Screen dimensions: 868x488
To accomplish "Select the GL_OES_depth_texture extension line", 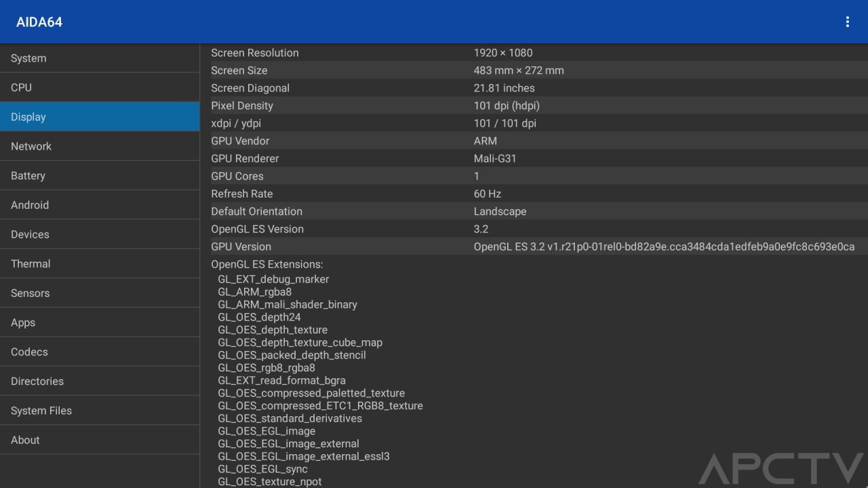I will pyautogui.click(x=273, y=330).
